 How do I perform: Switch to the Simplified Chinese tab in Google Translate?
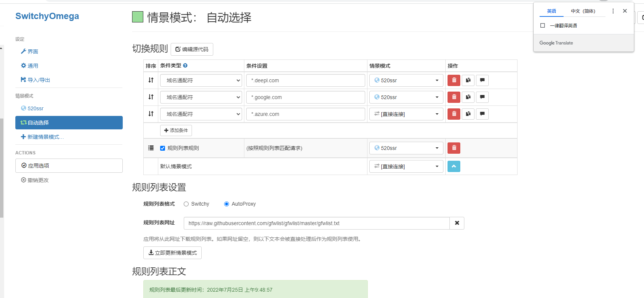tap(583, 11)
